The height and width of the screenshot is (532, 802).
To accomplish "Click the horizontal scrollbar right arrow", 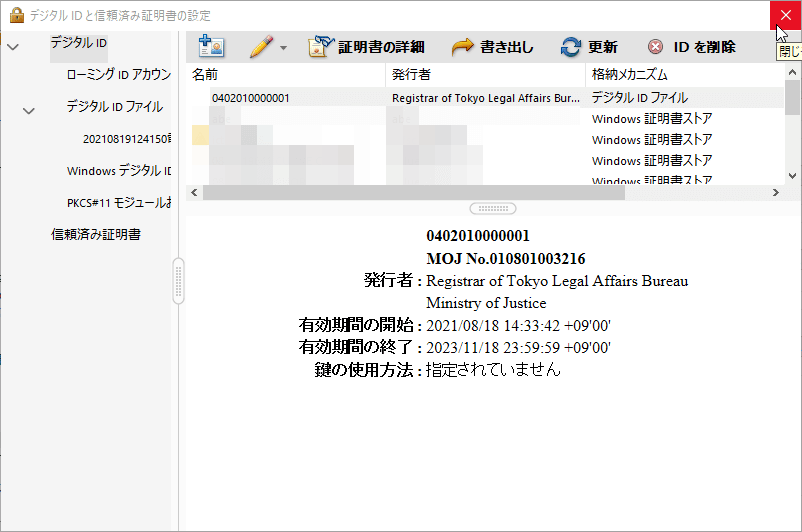I will (x=774, y=192).
